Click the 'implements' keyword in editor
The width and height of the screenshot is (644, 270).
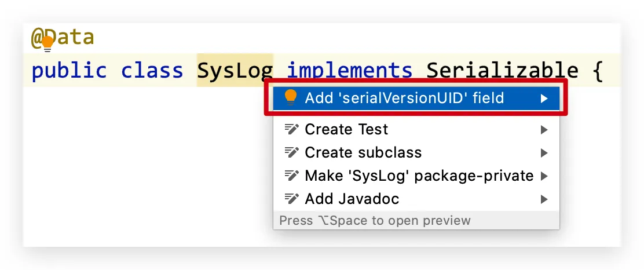[350, 71]
